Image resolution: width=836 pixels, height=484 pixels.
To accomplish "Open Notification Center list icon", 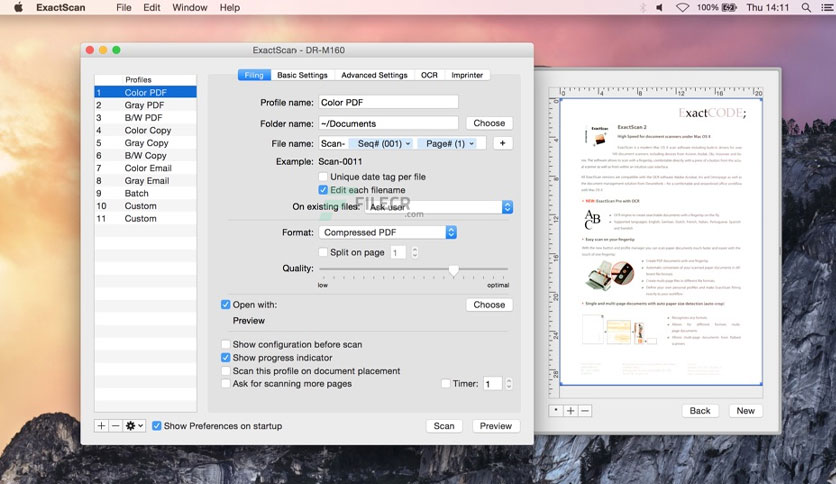I will pyautogui.click(x=827, y=7).
